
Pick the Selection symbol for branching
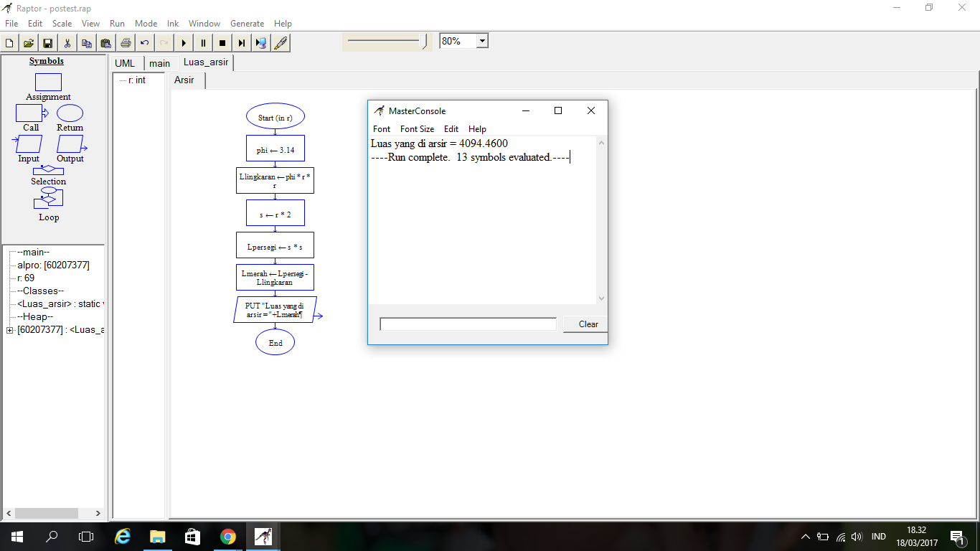point(48,170)
